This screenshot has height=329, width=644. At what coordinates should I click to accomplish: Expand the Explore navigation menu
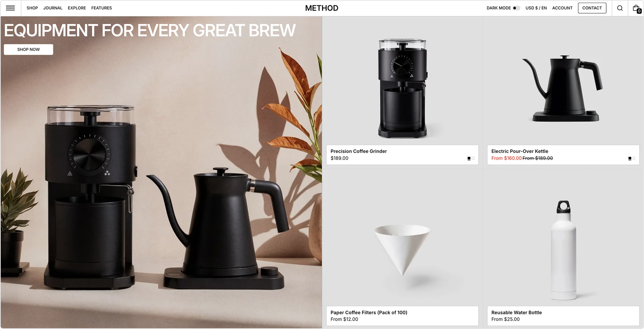click(77, 8)
